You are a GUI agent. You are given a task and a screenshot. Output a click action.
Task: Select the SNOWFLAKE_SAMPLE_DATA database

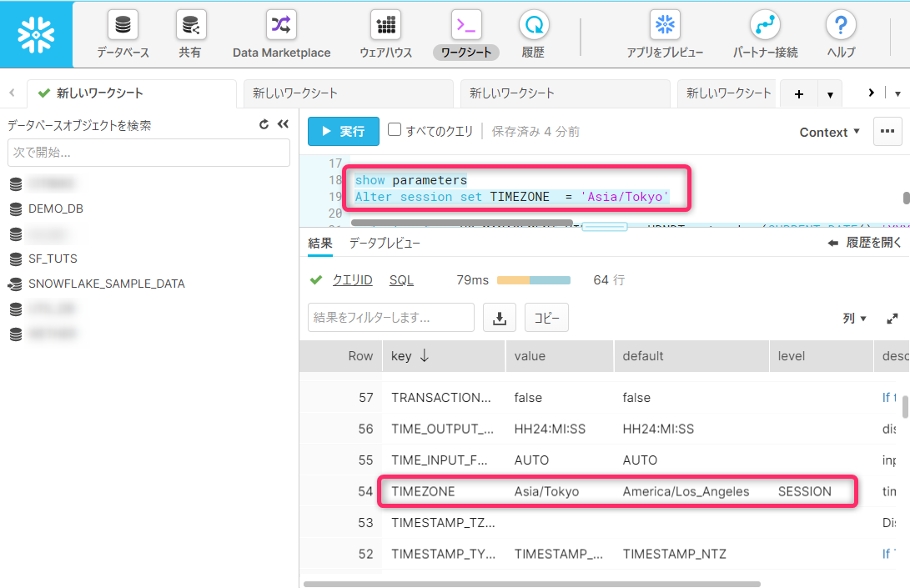107,284
